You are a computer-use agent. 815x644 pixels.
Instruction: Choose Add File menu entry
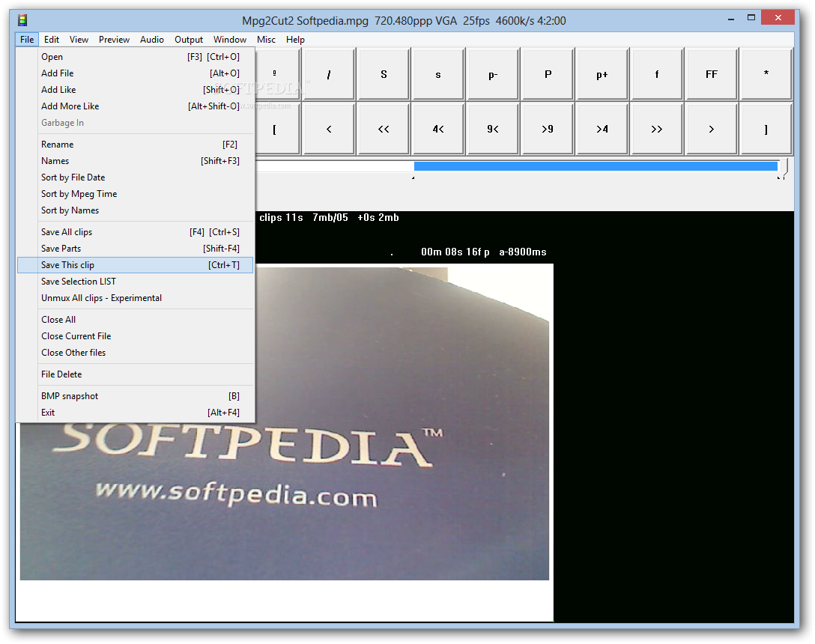[135, 73]
